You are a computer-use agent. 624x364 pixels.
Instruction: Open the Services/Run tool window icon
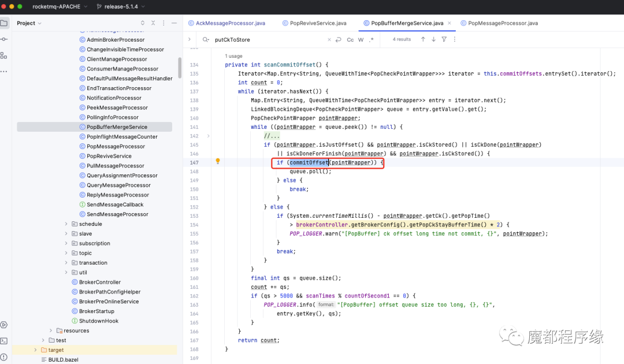click(x=4, y=325)
